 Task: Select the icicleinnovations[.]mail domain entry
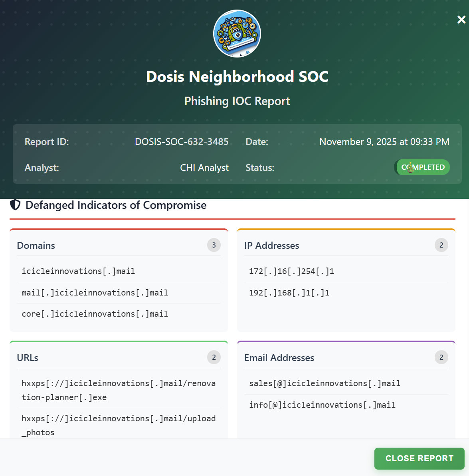click(x=78, y=271)
